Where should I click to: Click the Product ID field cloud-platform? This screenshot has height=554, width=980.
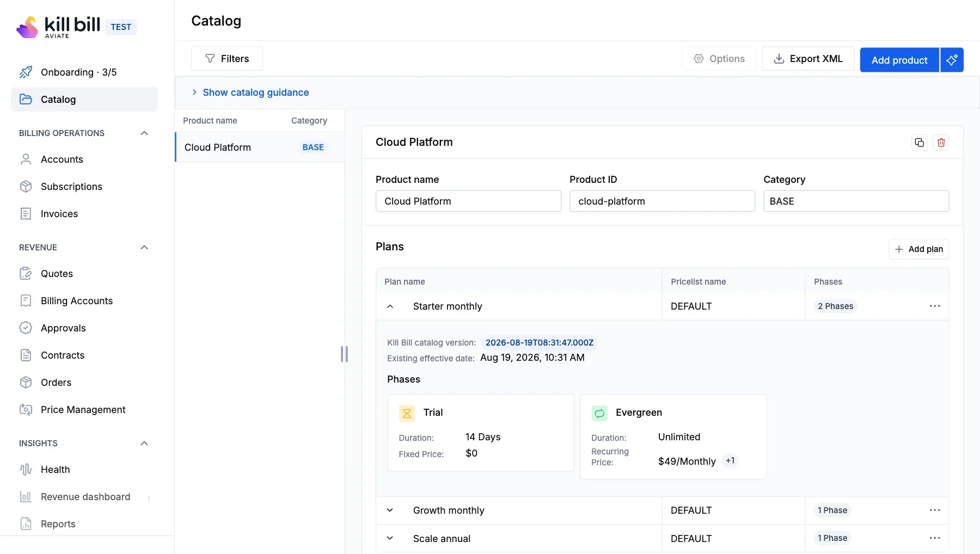[x=662, y=201]
